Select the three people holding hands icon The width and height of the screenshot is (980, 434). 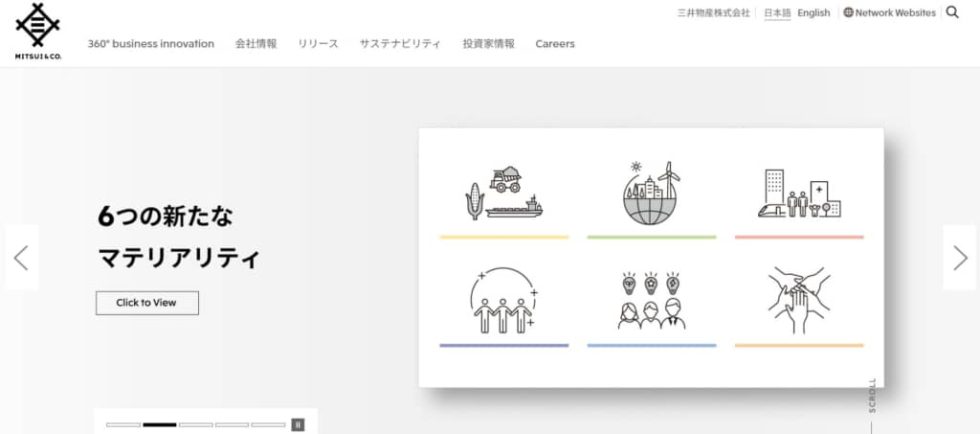[503, 301]
